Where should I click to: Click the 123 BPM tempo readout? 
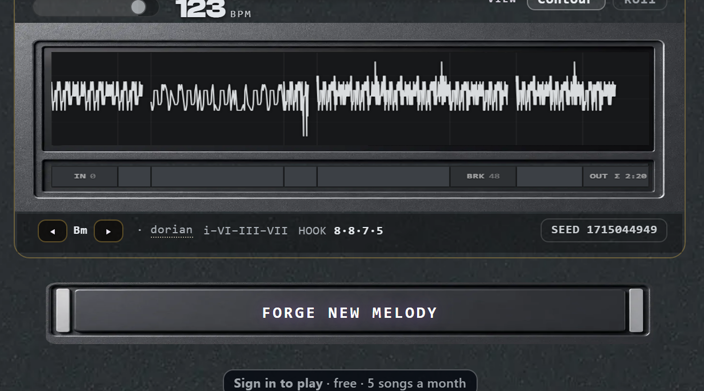click(213, 9)
